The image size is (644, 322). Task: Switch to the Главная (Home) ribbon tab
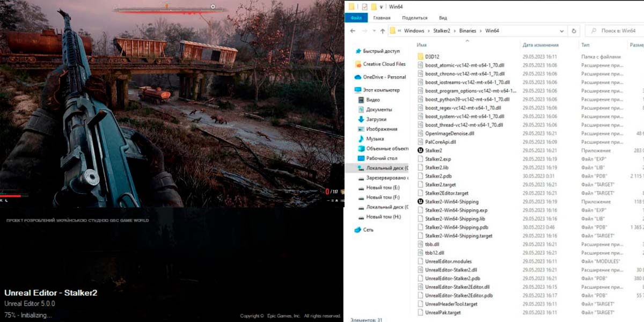pos(382,18)
